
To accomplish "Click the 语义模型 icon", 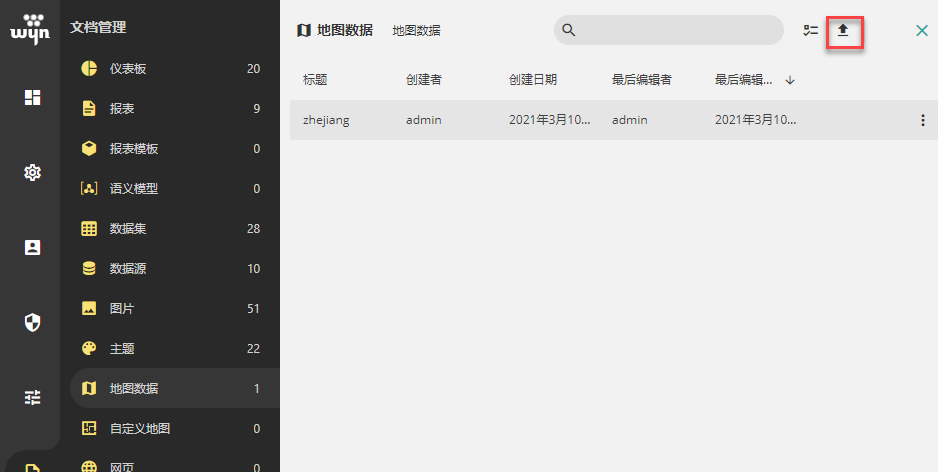I will click(89, 189).
